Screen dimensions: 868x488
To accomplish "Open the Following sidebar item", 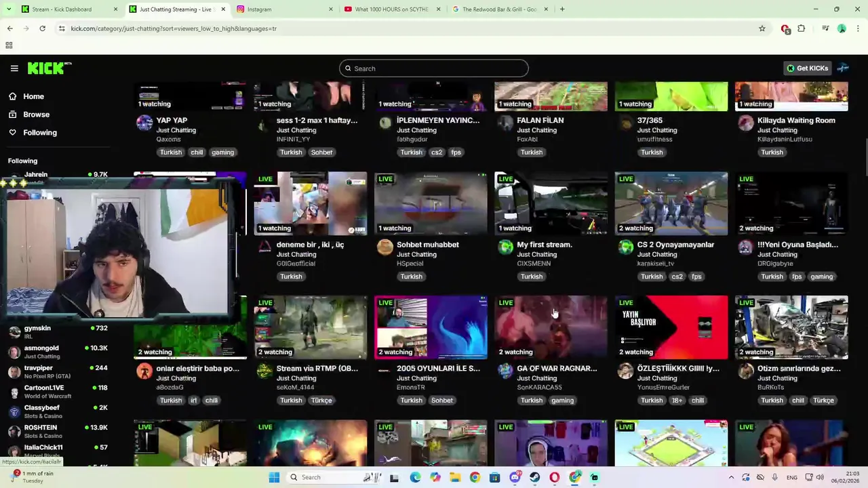I will [40, 133].
